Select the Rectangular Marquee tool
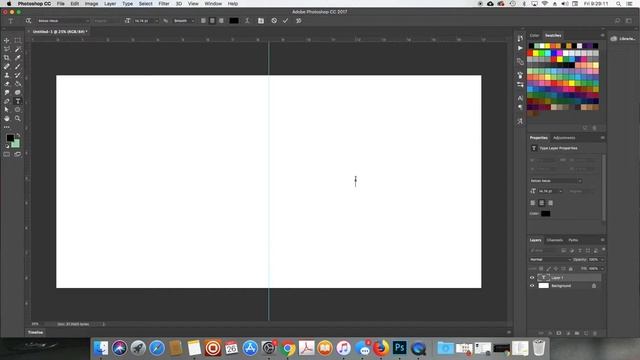The width and height of the screenshot is (640, 360). click(18, 40)
